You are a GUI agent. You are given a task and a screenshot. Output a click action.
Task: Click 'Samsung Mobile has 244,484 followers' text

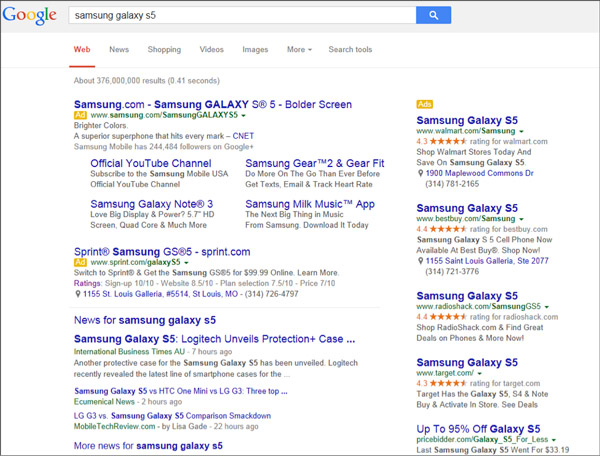pyautogui.click(x=163, y=147)
